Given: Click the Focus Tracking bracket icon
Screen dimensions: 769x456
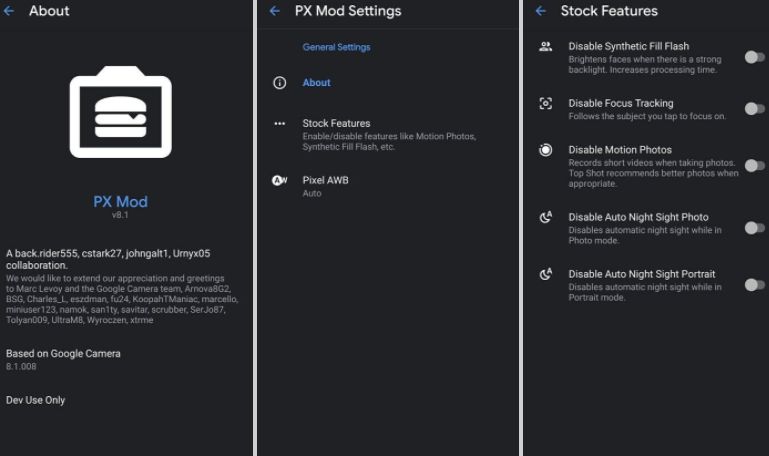Looking at the screenshot, I should coord(545,104).
